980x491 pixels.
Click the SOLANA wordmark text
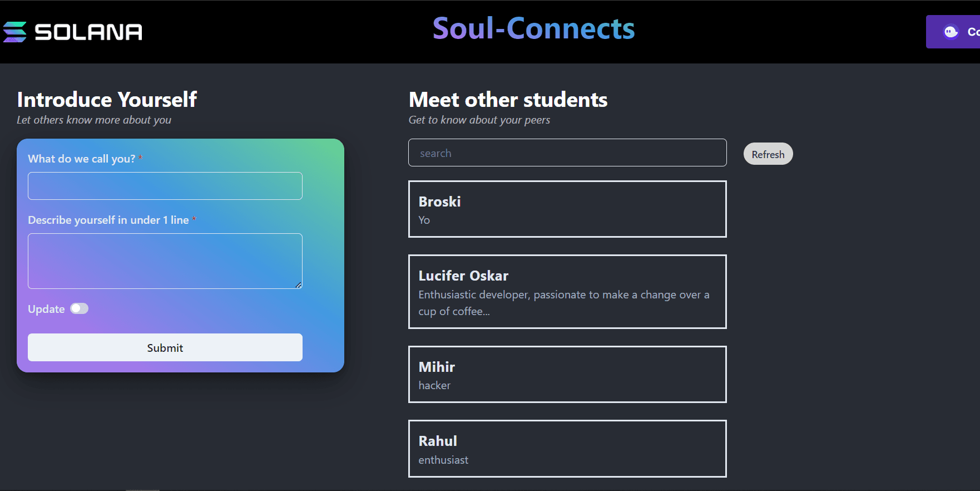pyautogui.click(x=88, y=32)
